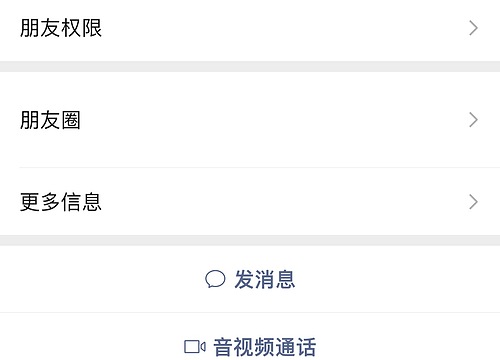Tap the video camera icon beside 音视频通话
This screenshot has height=360, width=500.
(x=195, y=347)
